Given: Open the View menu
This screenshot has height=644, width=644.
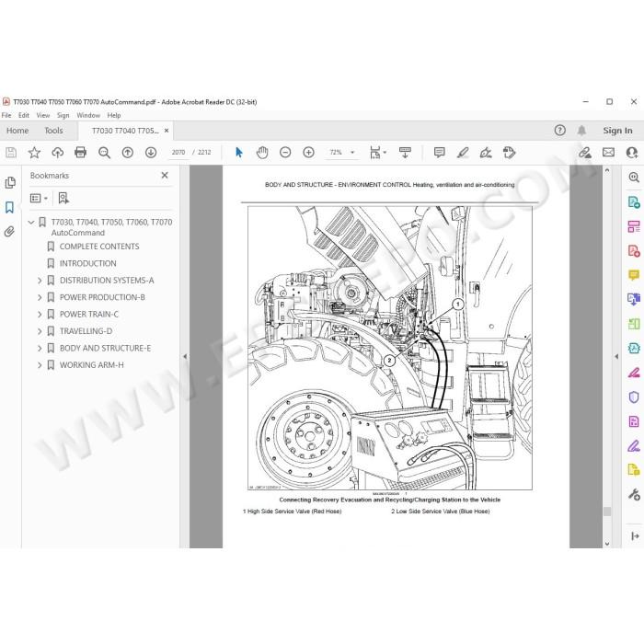Looking at the screenshot, I should [43, 115].
